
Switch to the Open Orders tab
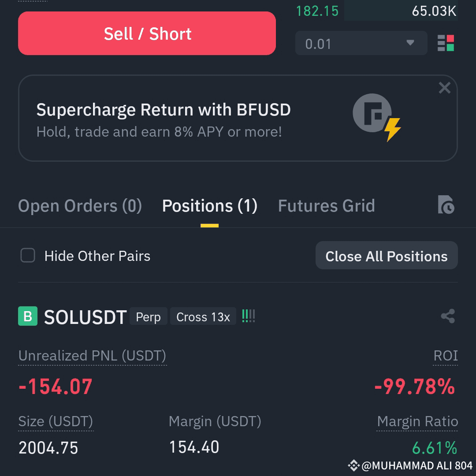click(x=79, y=205)
